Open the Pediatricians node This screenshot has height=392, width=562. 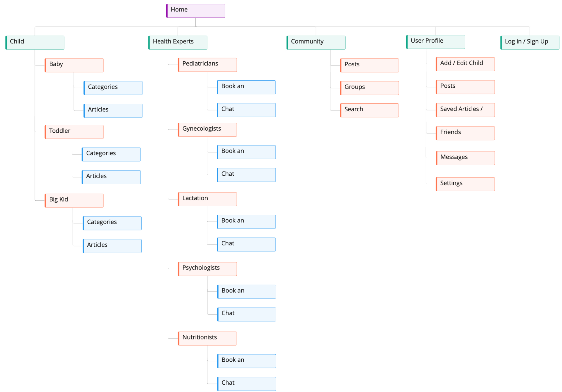pyautogui.click(x=207, y=65)
